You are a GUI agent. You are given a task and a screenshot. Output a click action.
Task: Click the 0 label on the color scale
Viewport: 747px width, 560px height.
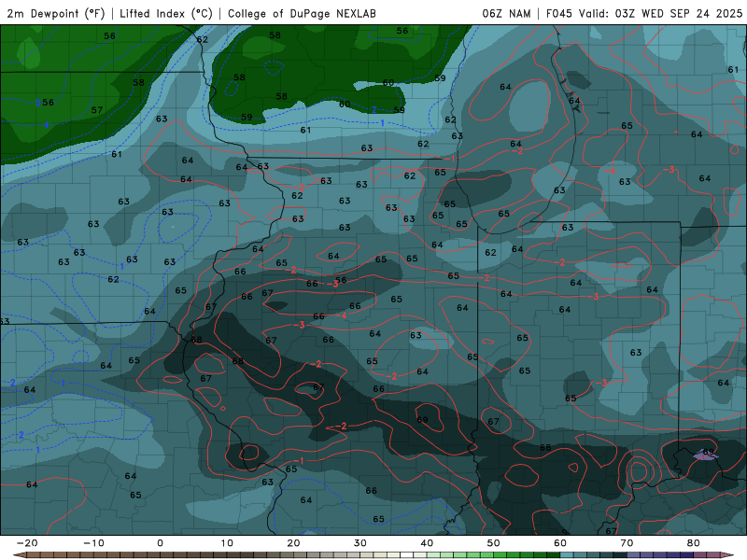[x=160, y=543]
